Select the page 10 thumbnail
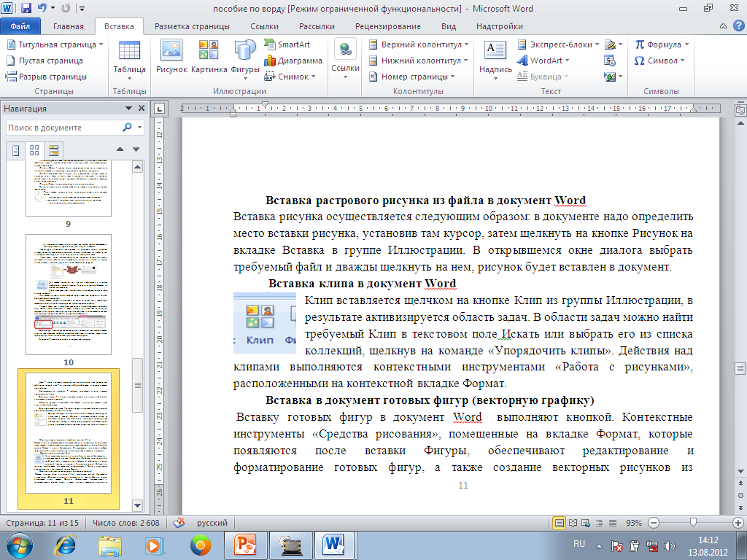The height and width of the screenshot is (560, 747). (68, 295)
